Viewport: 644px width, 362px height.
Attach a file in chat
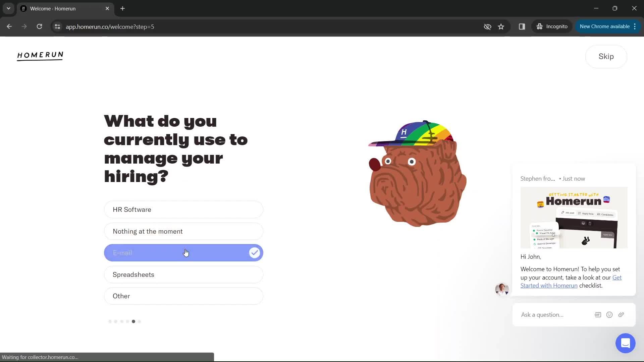[621, 315]
